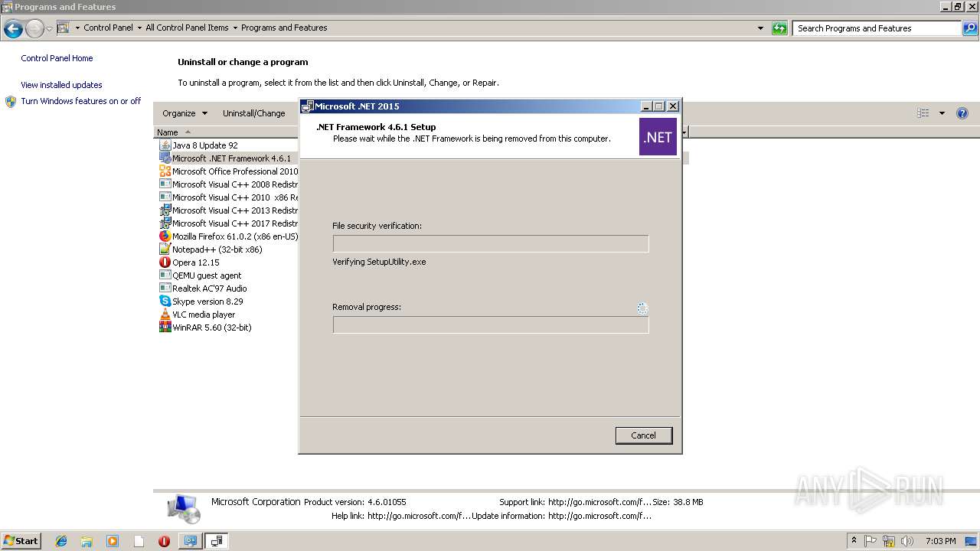Viewport: 980px width, 551px height.
Task: Change view with the views icon
Action: coord(923,113)
